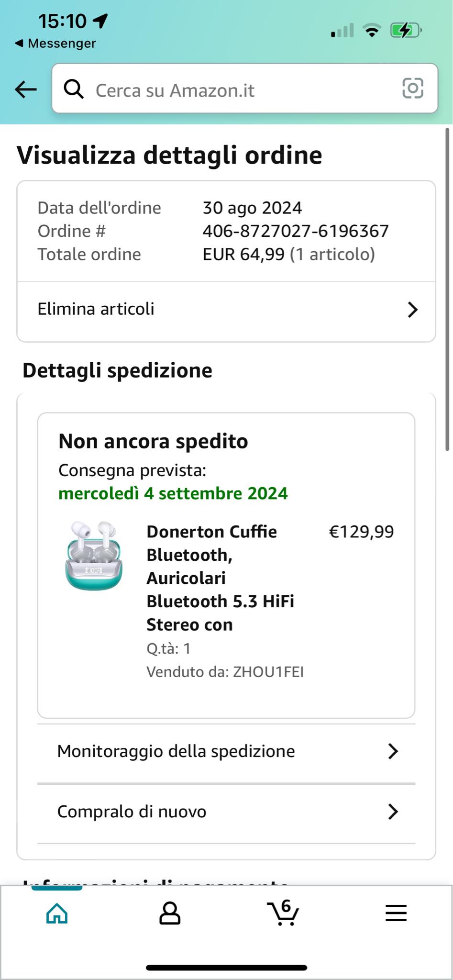The width and height of the screenshot is (453, 980).
Task: Tap the Wi-Fi status icon
Action: point(371,31)
